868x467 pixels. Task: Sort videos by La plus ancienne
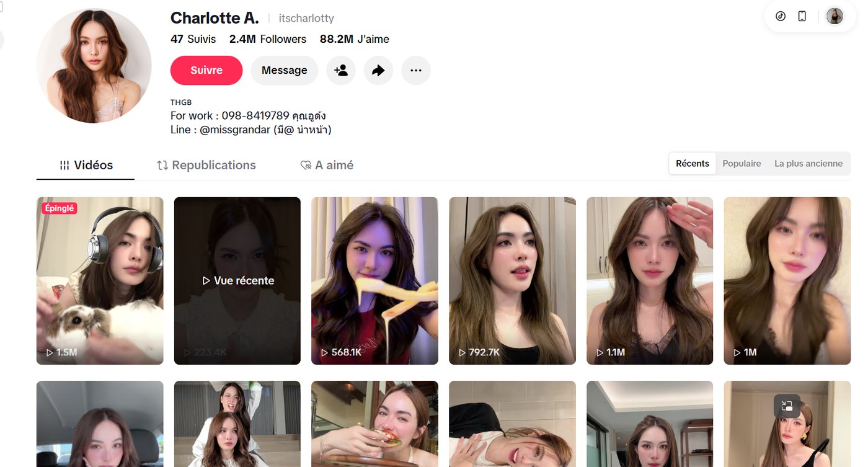pos(808,164)
